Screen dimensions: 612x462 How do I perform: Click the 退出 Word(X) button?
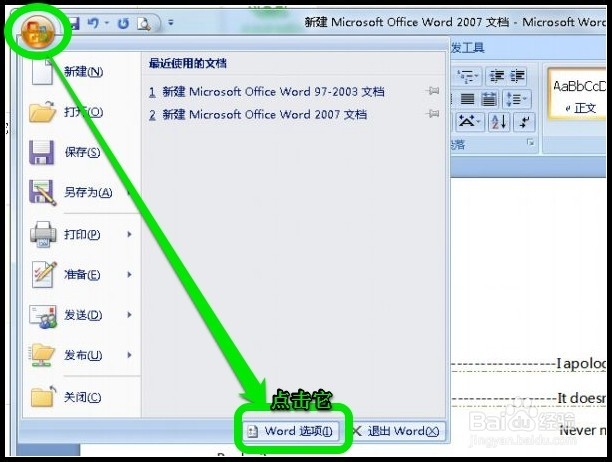[x=397, y=431]
